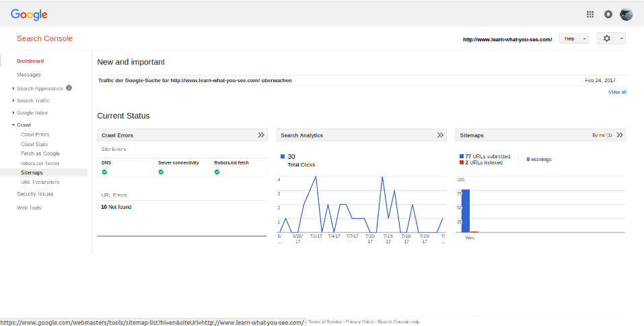This screenshot has width=644, height=326.
Task: Open Web Tools in the sidebar
Action: pyautogui.click(x=29, y=207)
